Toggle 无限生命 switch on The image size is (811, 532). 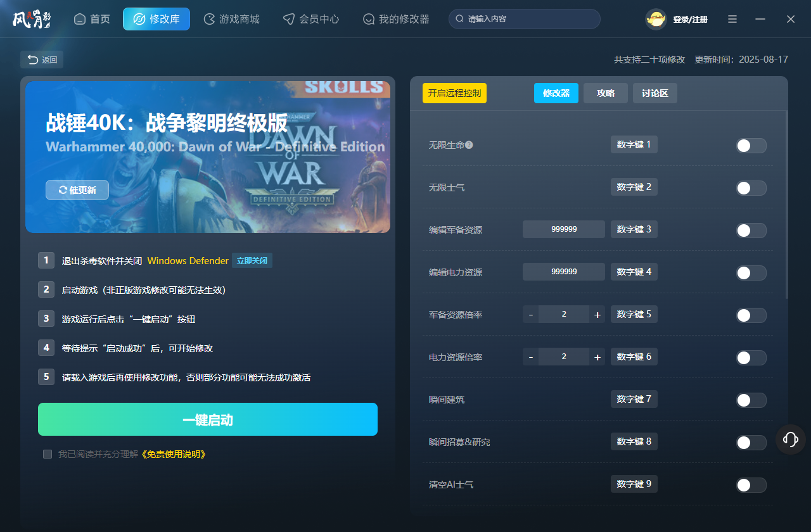coord(751,146)
